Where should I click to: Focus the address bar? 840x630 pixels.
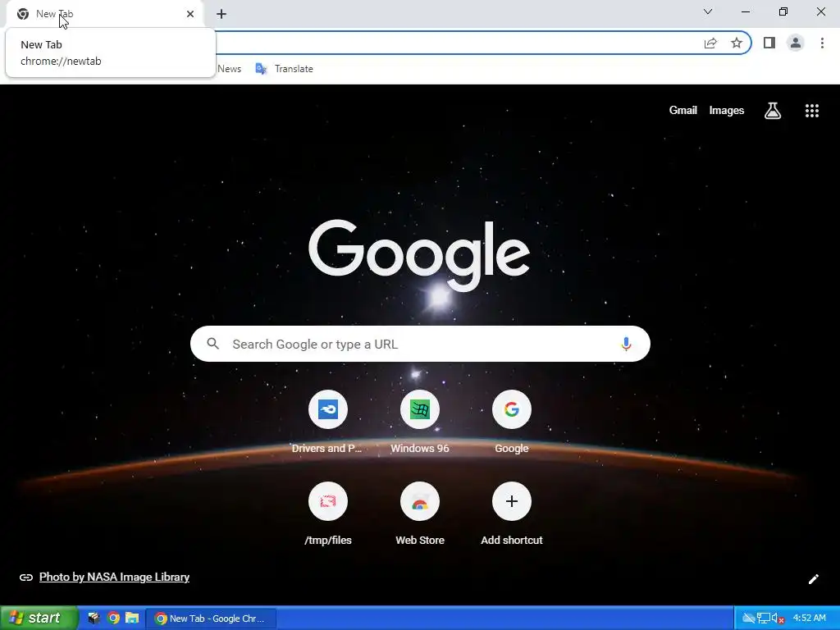(x=455, y=43)
